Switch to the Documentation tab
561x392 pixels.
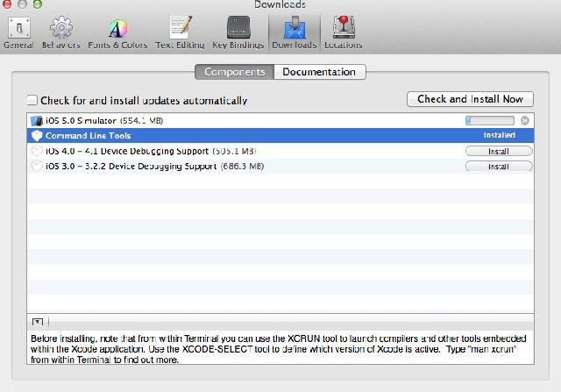[x=319, y=72]
